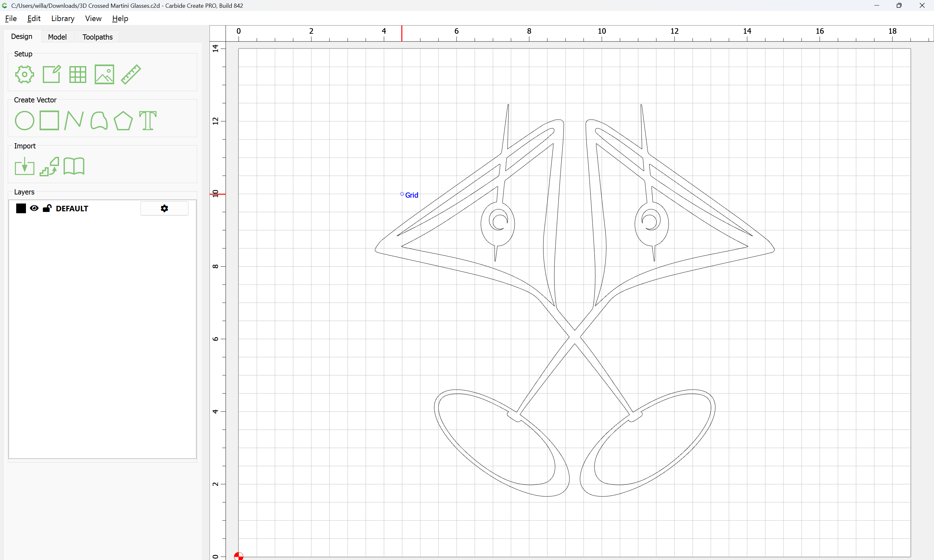Open Job Setup gear icon

[x=25, y=74]
